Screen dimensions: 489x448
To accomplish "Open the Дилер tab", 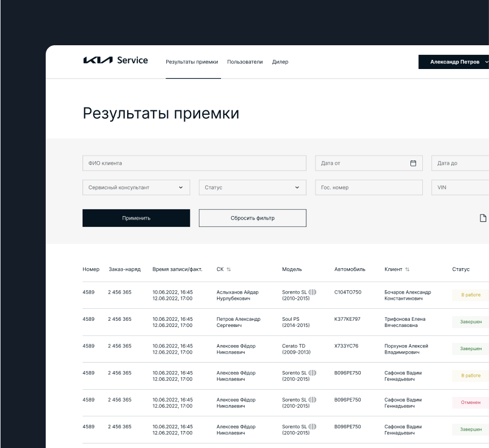I will pyautogui.click(x=280, y=62).
